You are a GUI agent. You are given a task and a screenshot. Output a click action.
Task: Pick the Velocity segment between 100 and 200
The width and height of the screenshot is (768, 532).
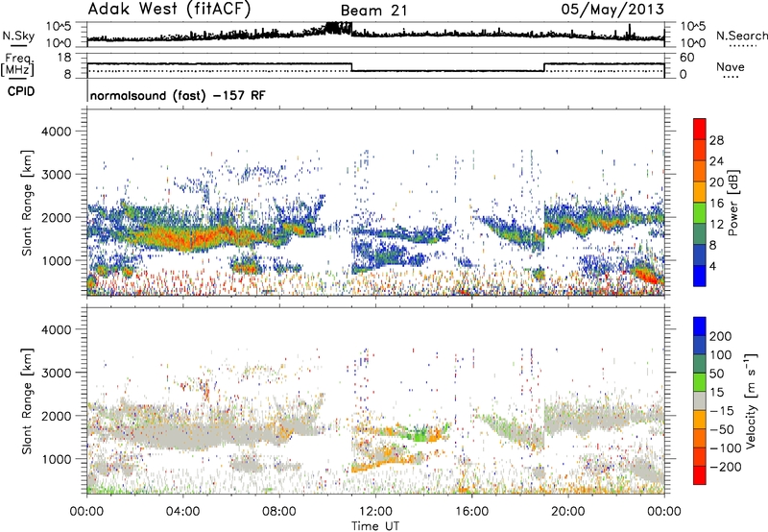point(700,345)
